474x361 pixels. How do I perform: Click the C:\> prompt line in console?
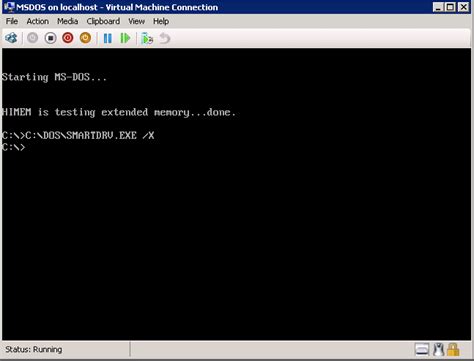13,147
